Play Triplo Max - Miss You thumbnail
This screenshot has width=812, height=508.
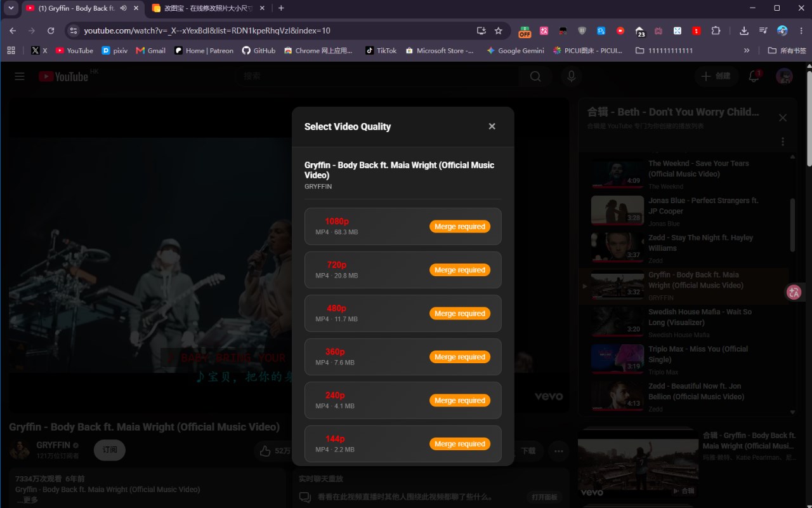(x=617, y=359)
